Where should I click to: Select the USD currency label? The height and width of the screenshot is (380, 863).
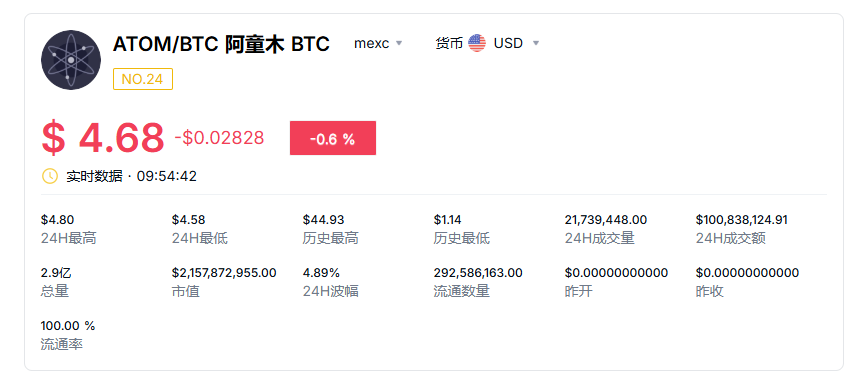(x=508, y=43)
